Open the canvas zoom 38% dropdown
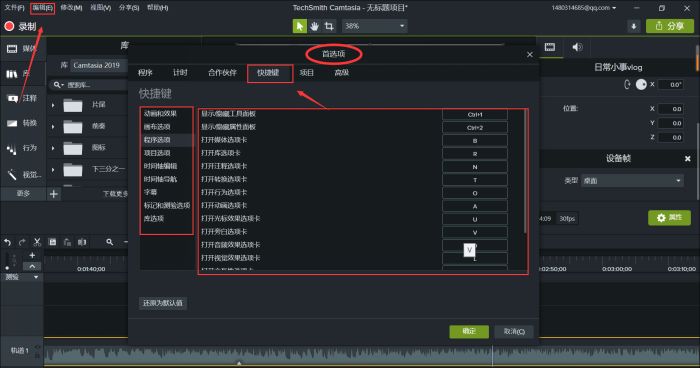The width and height of the screenshot is (700, 368). pos(375,26)
